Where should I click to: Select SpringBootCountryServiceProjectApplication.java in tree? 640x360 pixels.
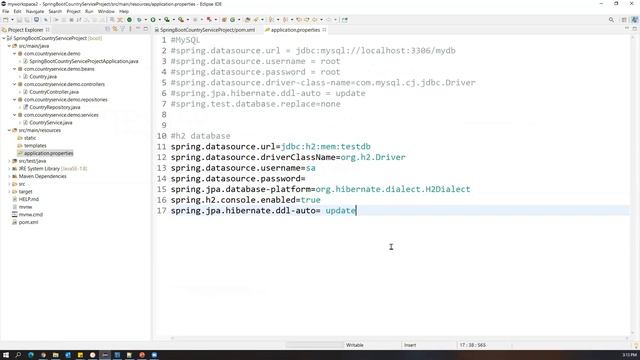(84, 61)
